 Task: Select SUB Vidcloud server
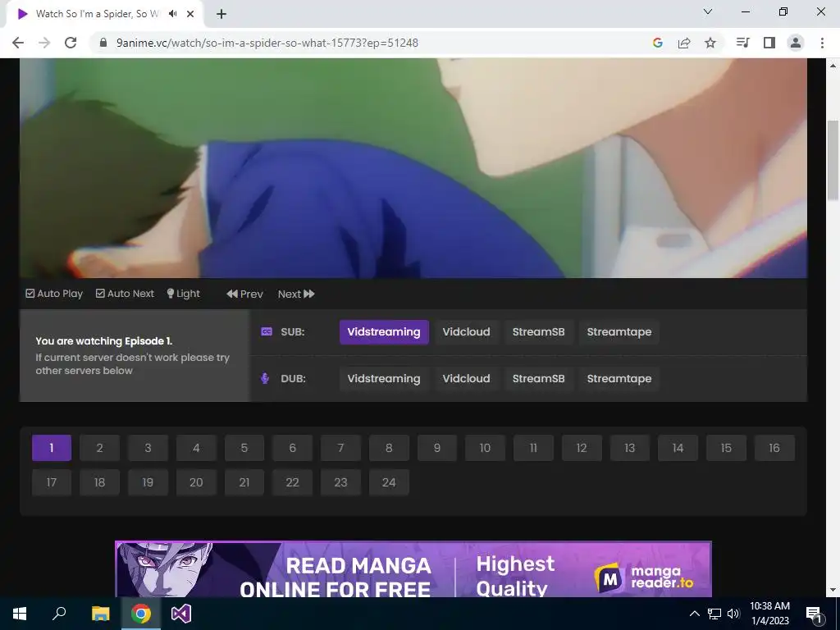coord(466,332)
